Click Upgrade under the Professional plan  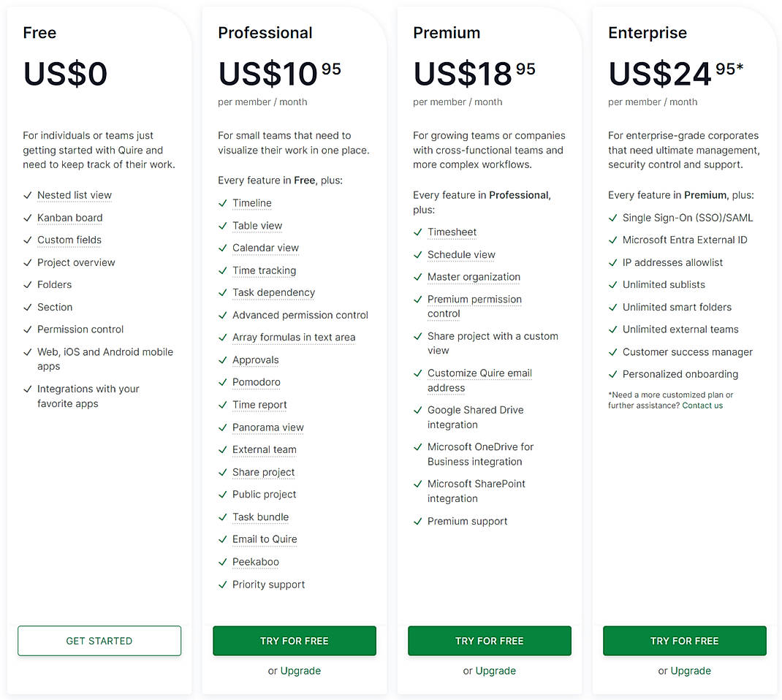click(300, 671)
